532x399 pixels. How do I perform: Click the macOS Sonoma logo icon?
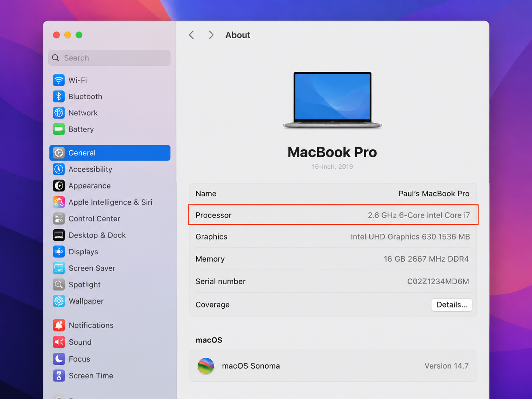[x=206, y=366]
